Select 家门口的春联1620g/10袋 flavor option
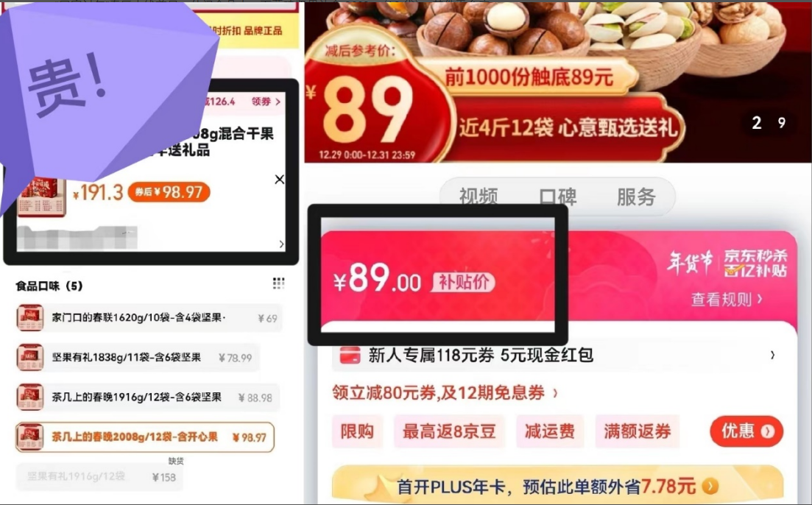 [x=149, y=317]
